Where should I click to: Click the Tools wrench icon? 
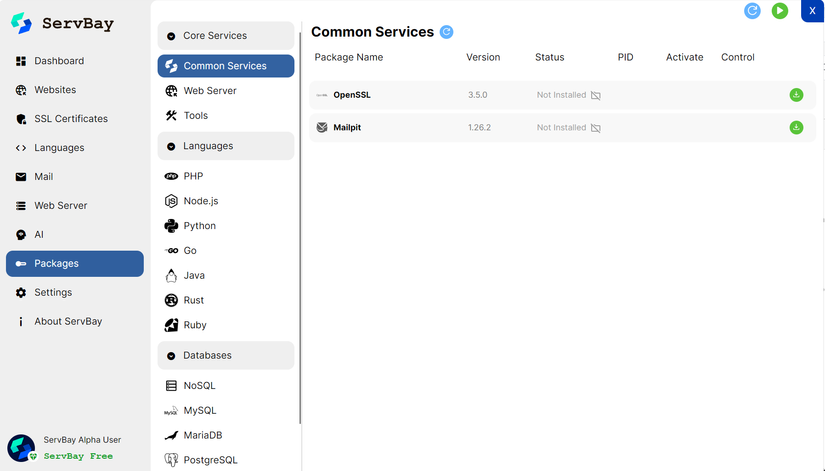tap(171, 116)
